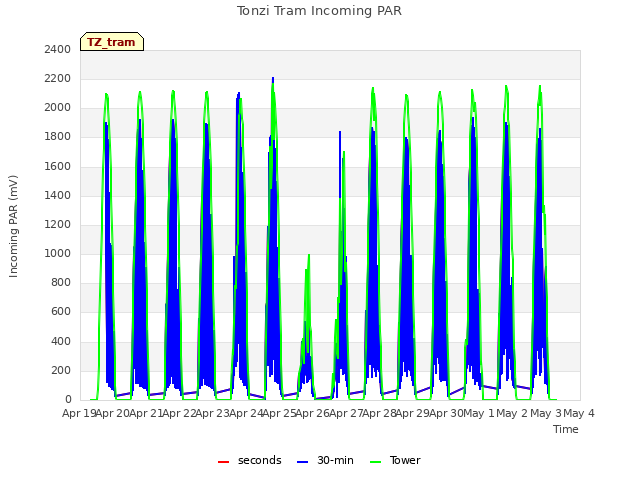Viewport: 640px width, 480px height.
Task: Click the TZ_tram label box
Action: 112,42
